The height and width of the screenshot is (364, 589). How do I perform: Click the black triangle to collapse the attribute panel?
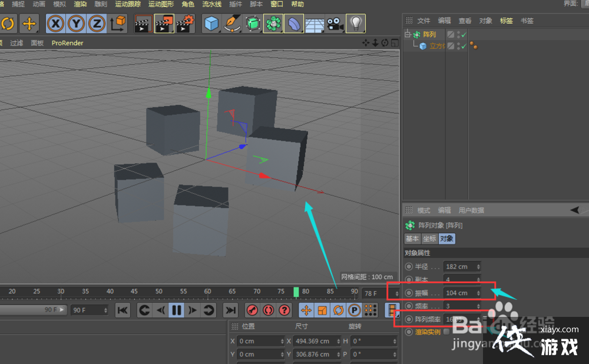click(575, 211)
